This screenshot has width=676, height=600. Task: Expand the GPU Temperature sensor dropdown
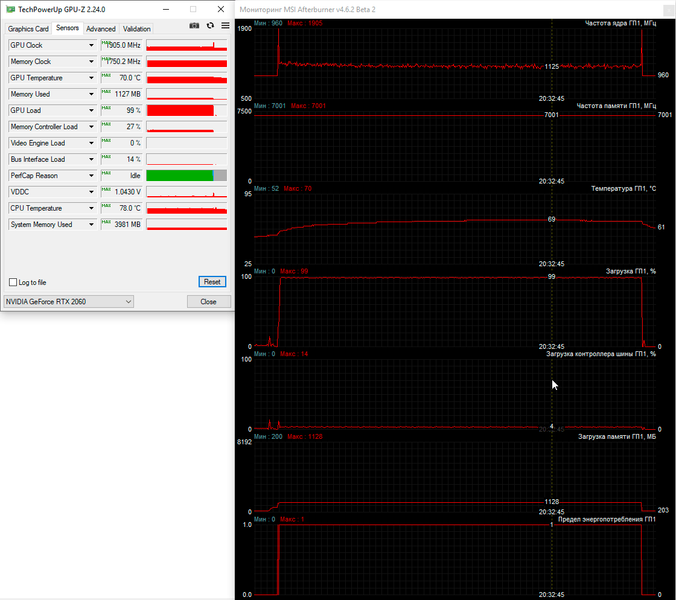[x=91, y=78]
